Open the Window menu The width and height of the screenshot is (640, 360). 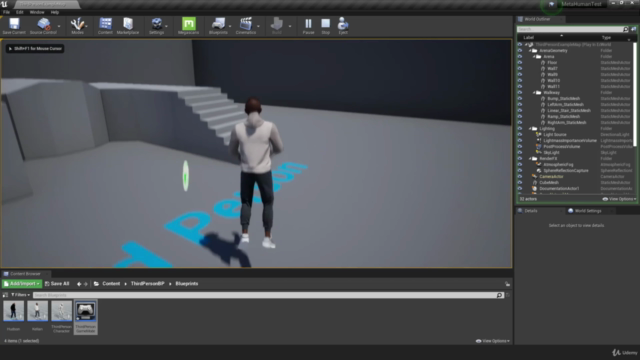[x=37, y=12]
